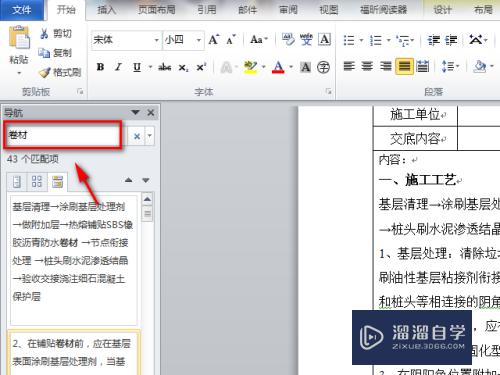Toggle Subscript formatting
Viewport: 500px width, 375px height.
tap(183, 68)
